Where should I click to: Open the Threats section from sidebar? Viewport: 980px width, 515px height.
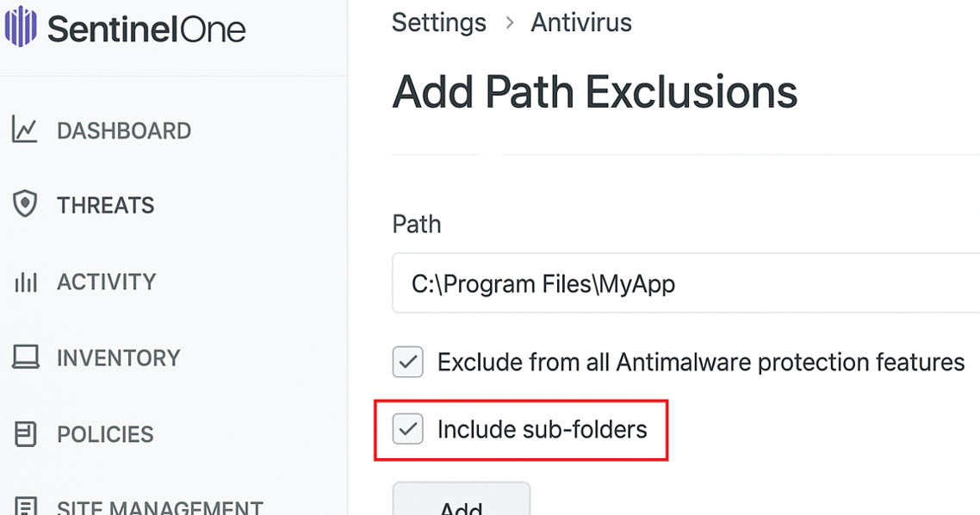[105, 204]
